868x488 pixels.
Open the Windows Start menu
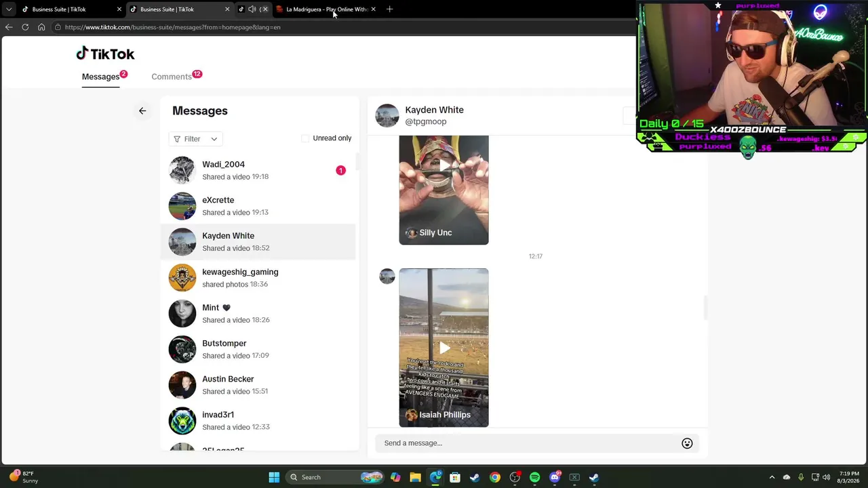pos(274,477)
